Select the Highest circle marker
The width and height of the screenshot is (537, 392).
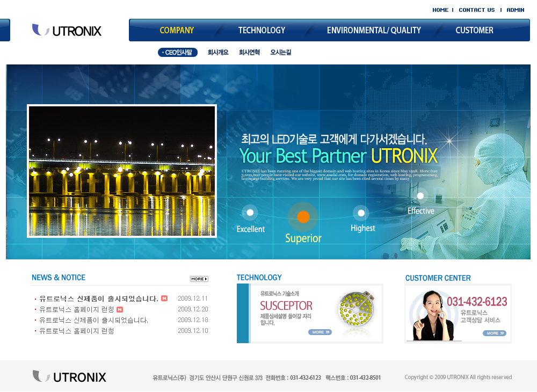[361, 213]
